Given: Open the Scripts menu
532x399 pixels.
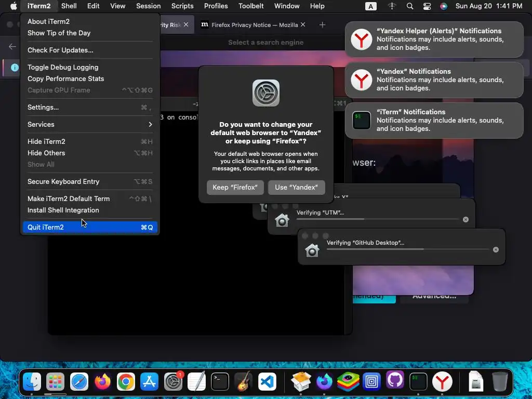Looking at the screenshot, I should pyautogui.click(x=182, y=6).
